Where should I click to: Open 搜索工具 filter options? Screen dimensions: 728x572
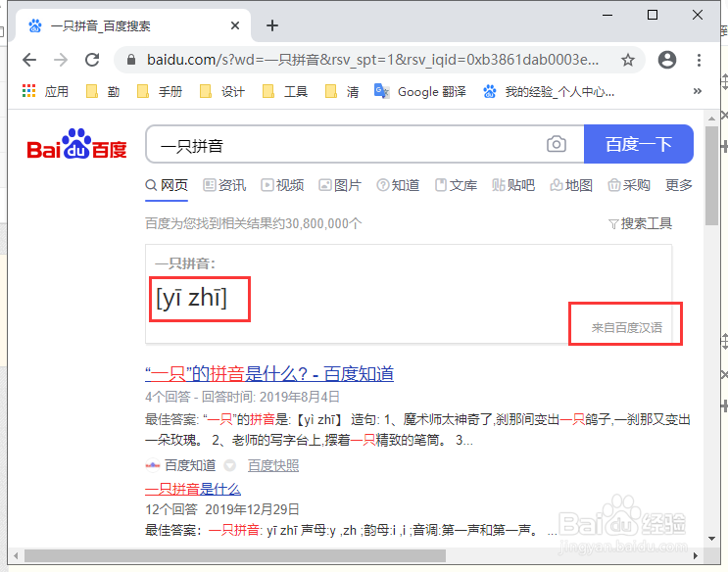[640, 223]
